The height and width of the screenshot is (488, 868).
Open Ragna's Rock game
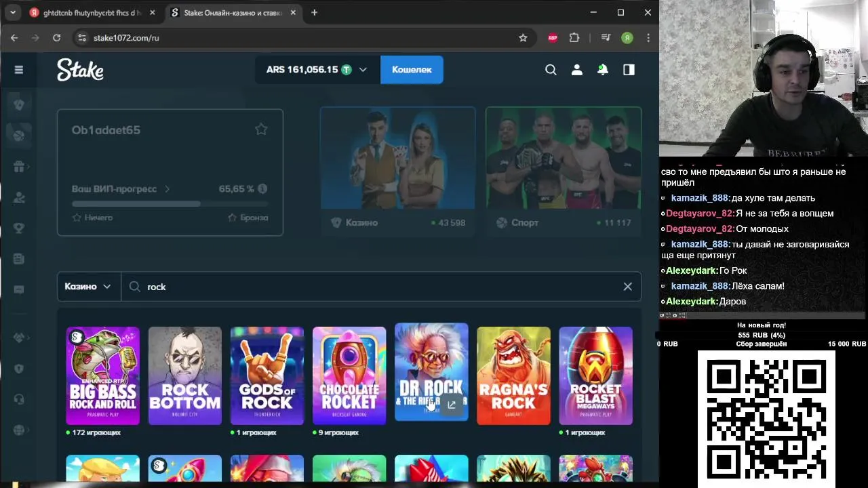pos(513,376)
